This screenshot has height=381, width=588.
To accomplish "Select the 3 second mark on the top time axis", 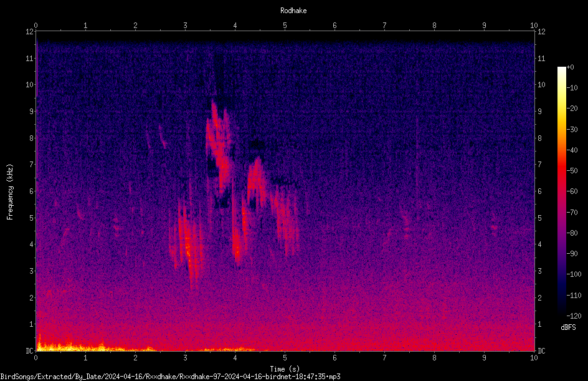I will tap(185, 26).
